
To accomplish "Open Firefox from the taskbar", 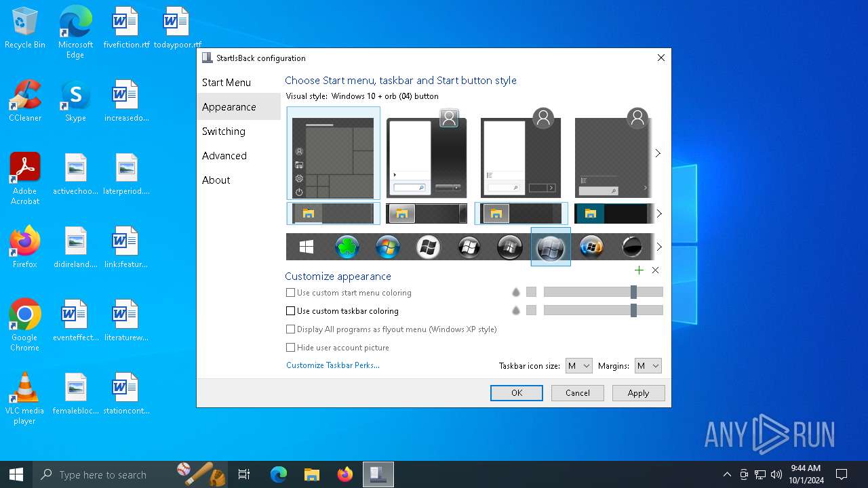I will click(345, 474).
